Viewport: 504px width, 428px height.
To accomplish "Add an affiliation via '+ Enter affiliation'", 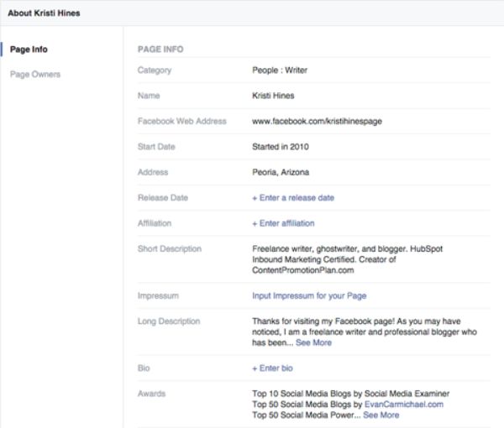I will (283, 223).
